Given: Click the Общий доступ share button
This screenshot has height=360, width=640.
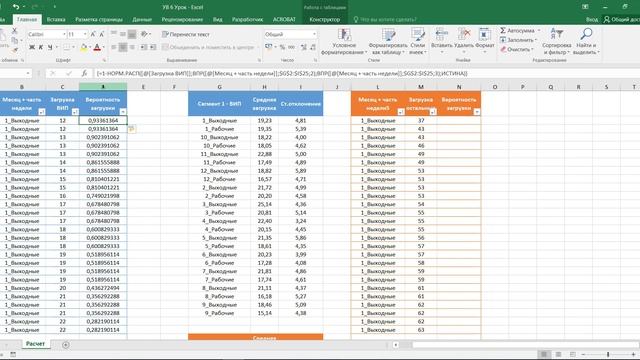Looking at the screenshot, I should click(622, 19).
